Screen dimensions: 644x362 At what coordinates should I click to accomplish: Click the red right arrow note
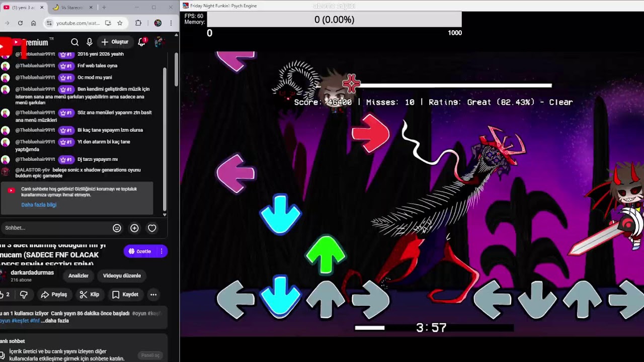(371, 133)
